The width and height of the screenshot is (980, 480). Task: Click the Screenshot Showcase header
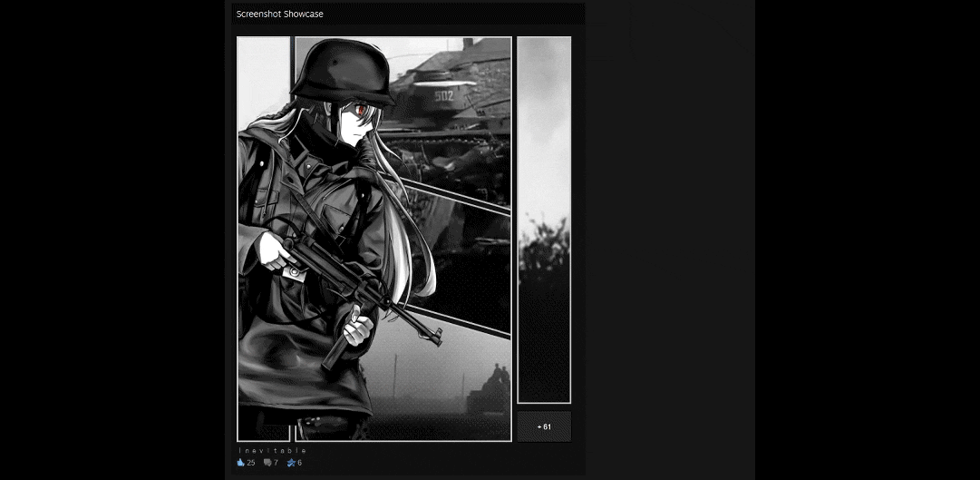(280, 14)
